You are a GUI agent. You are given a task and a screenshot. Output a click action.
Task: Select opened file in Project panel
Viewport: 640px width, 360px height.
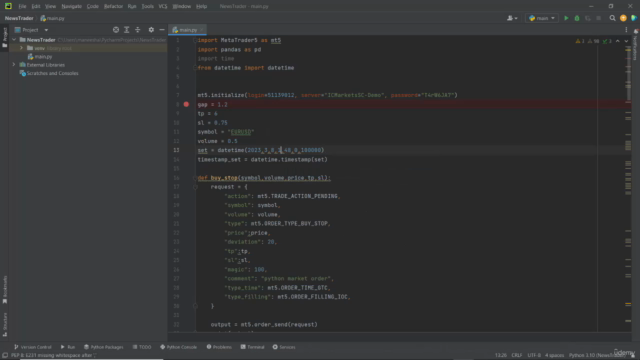pos(116,30)
